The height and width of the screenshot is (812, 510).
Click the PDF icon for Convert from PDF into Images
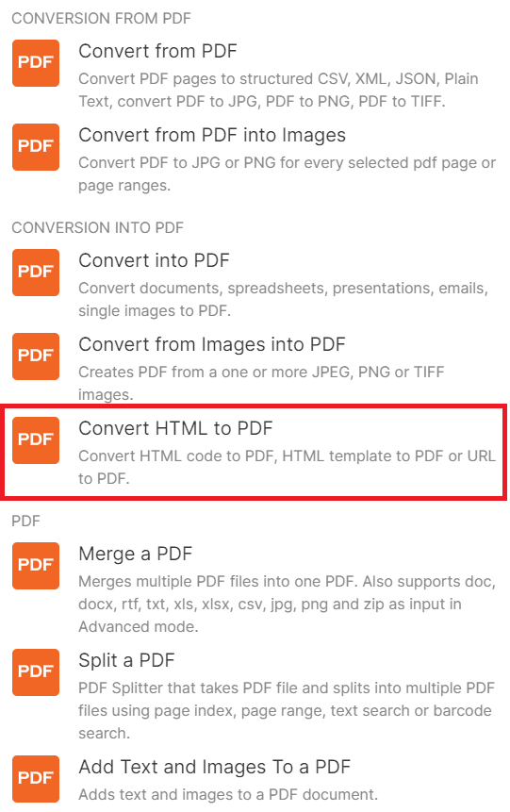[36, 147]
